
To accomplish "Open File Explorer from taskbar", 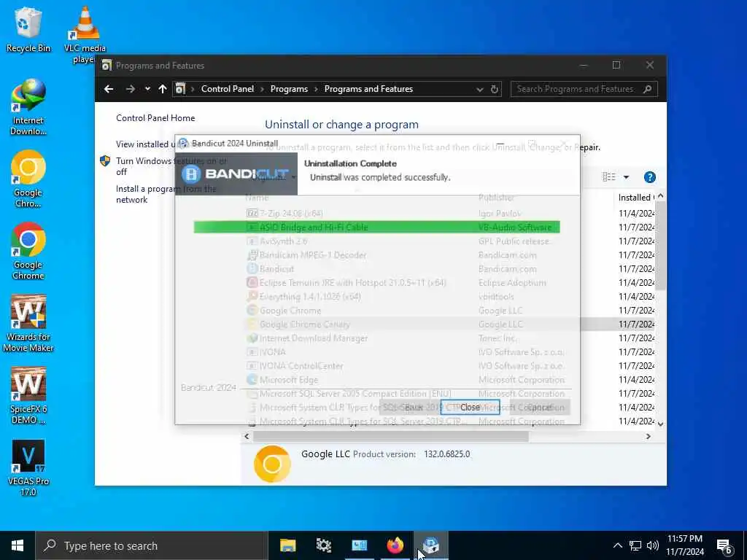I will point(287,545).
